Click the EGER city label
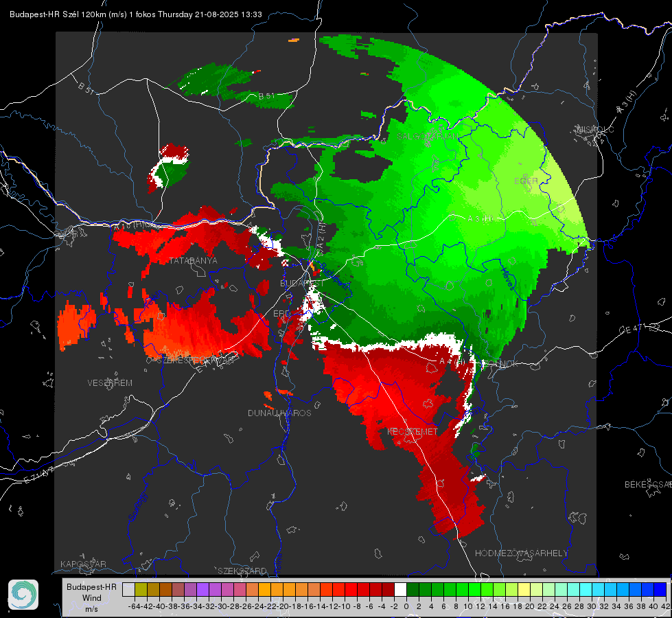The height and width of the screenshot is (618, 672). (526, 181)
